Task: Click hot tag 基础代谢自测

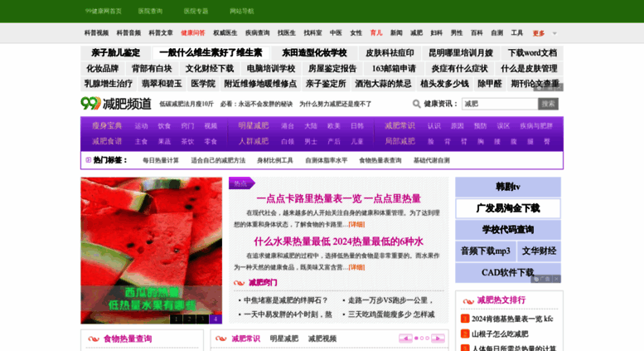Action: click(432, 160)
